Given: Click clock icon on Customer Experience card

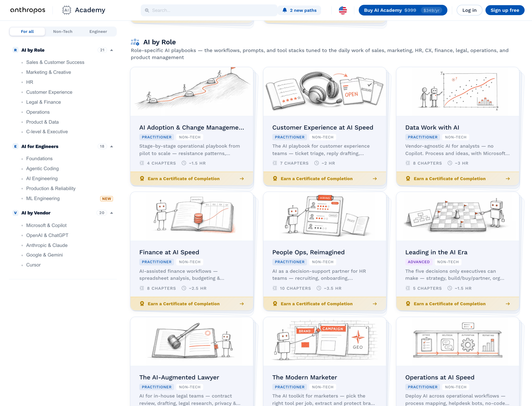Looking at the screenshot, I should (x=316, y=163).
